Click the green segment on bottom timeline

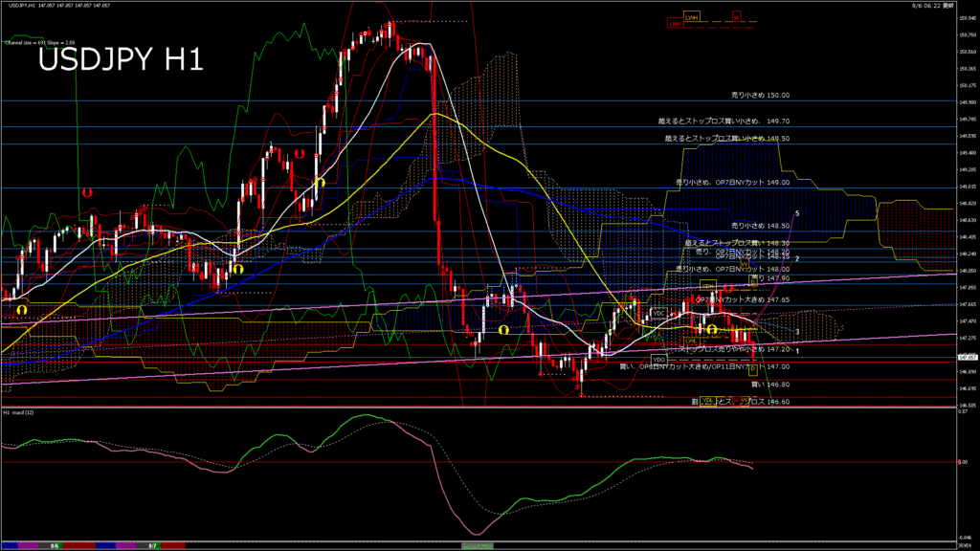click(x=477, y=545)
